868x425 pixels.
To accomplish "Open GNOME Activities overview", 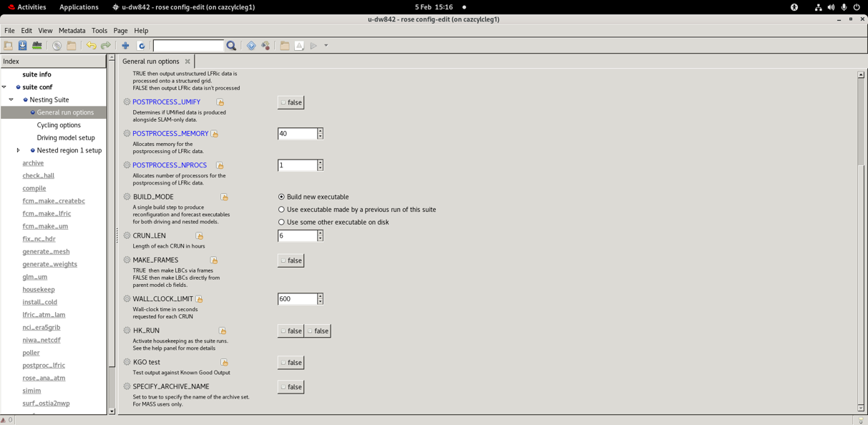I will tap(27, 7).
